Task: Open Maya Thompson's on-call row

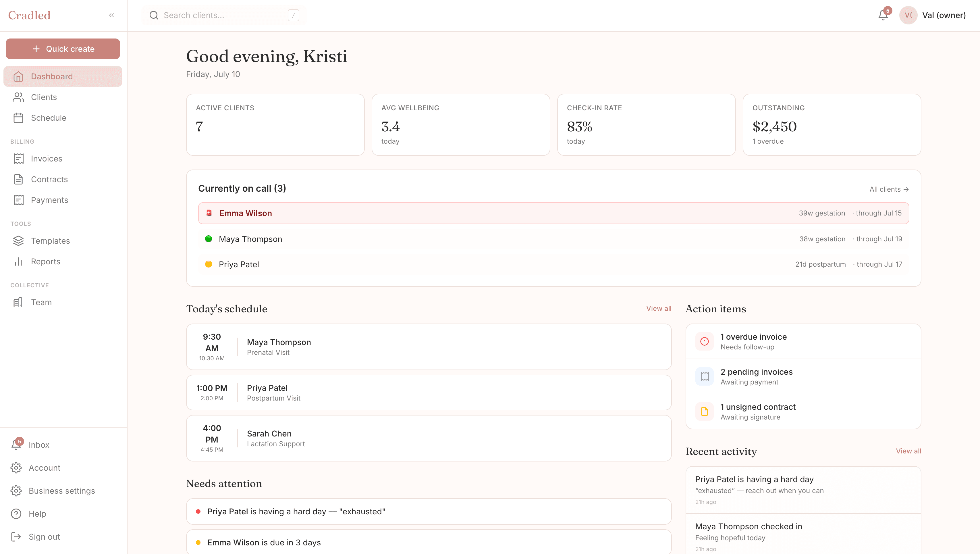Action: [553, 239]
